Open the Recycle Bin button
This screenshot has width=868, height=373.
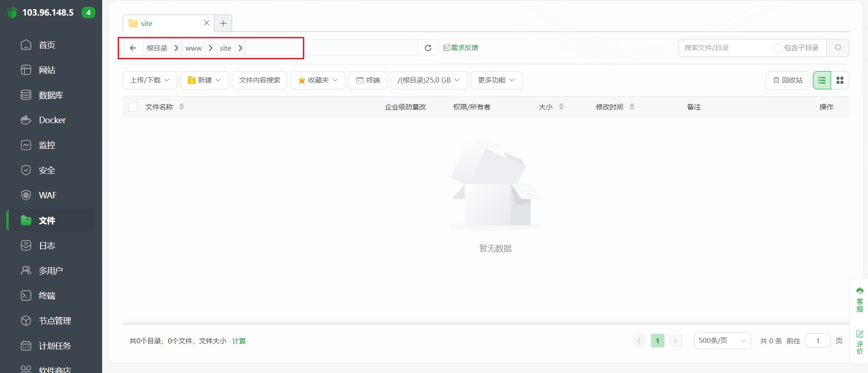coord(787,80)
